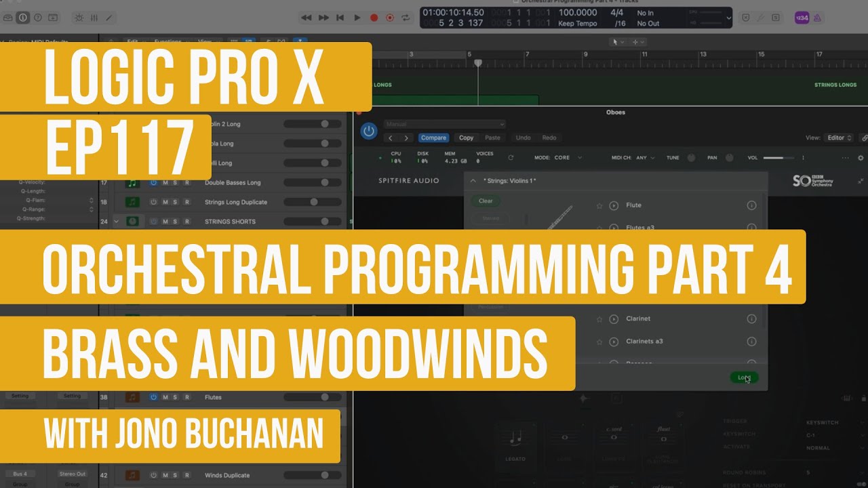Click Winds Duplicate track icon

pyautogui.click(x=133, y=475)
